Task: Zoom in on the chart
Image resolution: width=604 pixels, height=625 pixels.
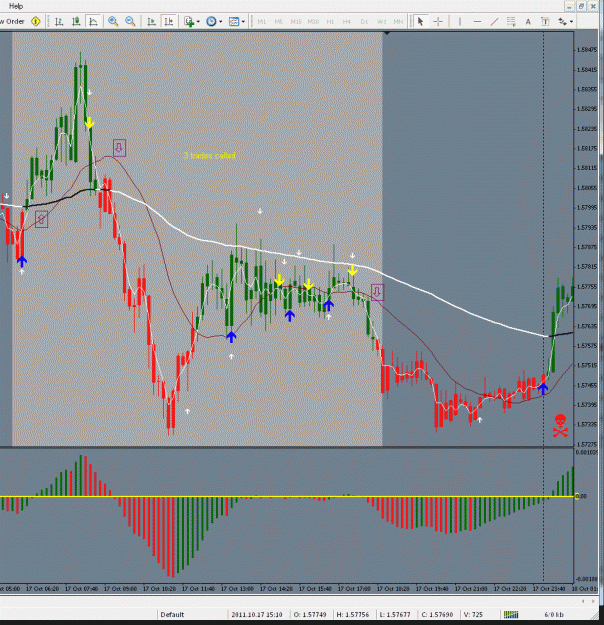Action: click(113, 22)
